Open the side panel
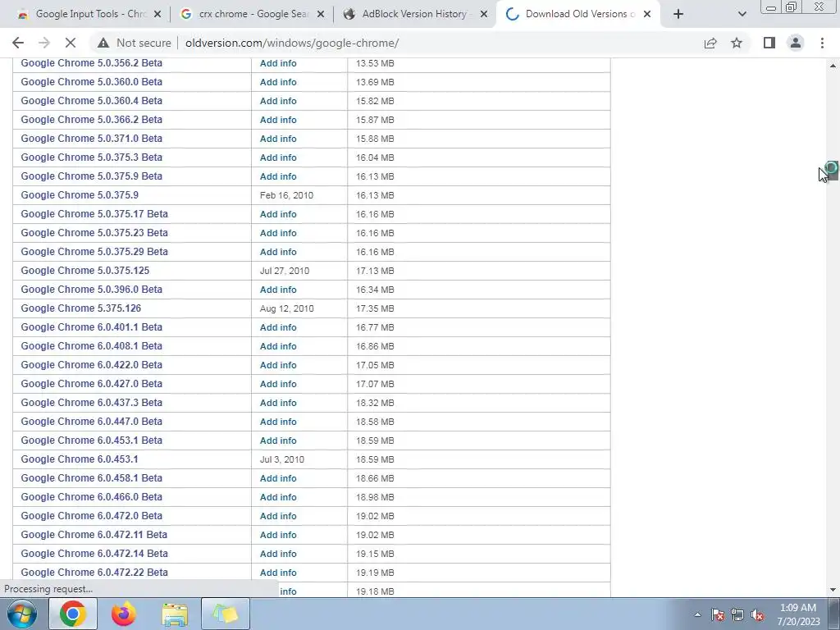This screenshot has width=840, height=630. (769, 43)
